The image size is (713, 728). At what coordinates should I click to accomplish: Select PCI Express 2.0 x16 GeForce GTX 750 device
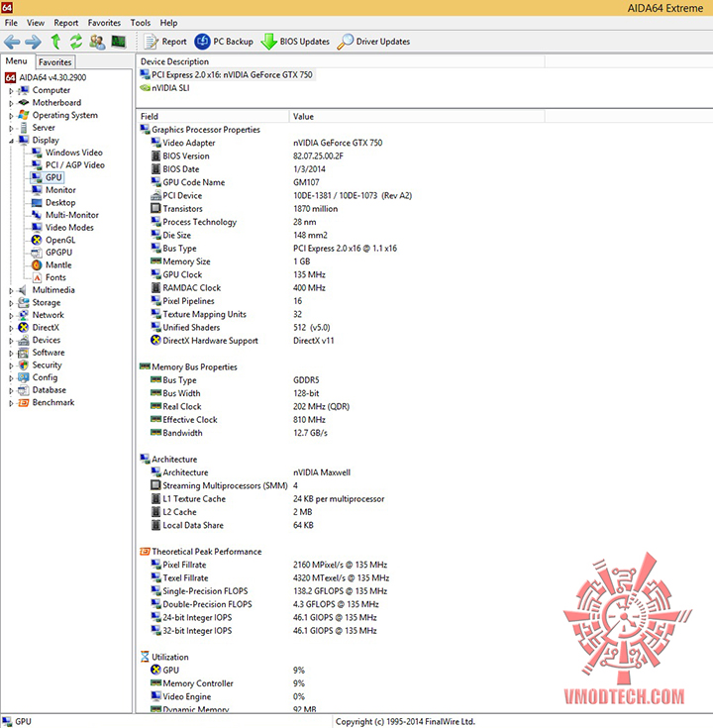click(227, 74)
